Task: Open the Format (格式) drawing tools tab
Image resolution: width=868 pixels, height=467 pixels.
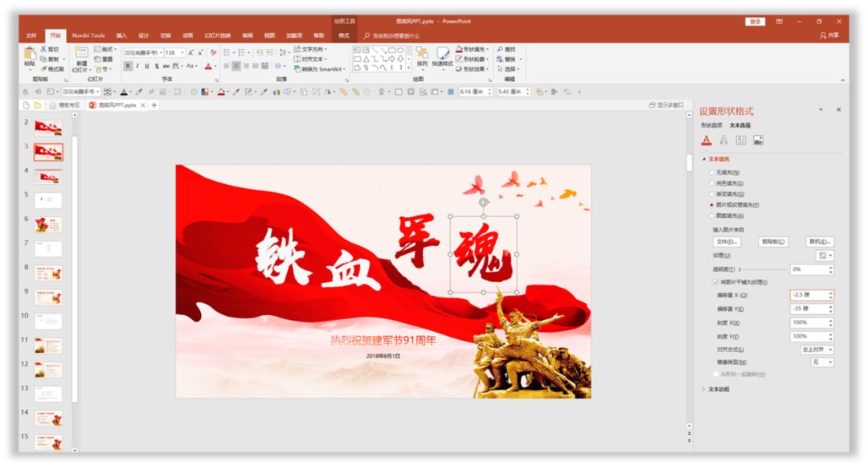Action: 344,35
